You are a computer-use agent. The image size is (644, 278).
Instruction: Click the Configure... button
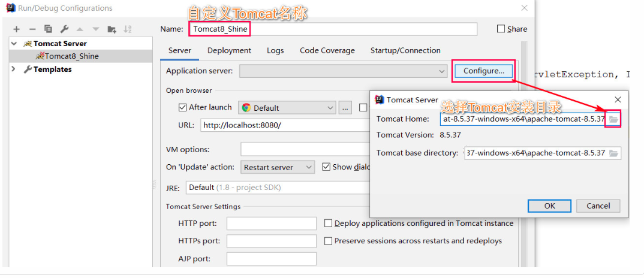484,71
